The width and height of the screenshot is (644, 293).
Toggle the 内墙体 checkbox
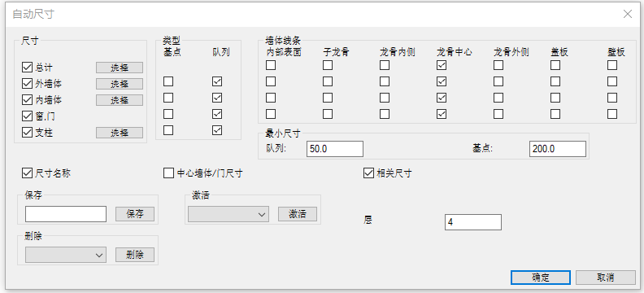pos(27,100)
